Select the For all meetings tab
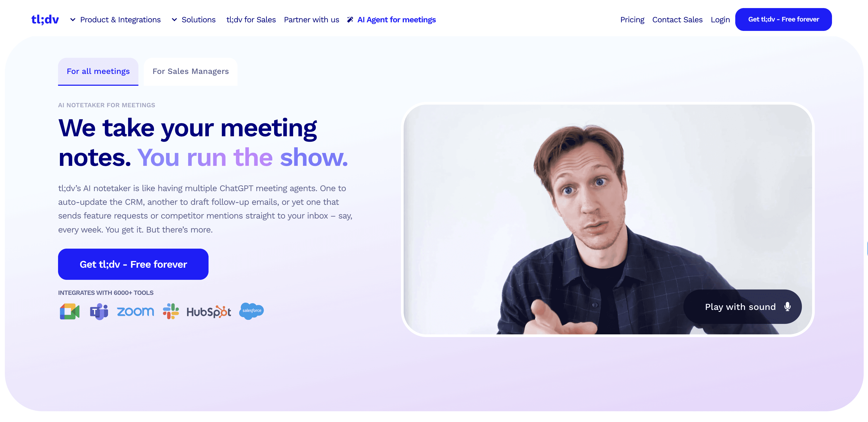This screenshot has height=422, width=868. pyautogui.click(x=98, y=71)
